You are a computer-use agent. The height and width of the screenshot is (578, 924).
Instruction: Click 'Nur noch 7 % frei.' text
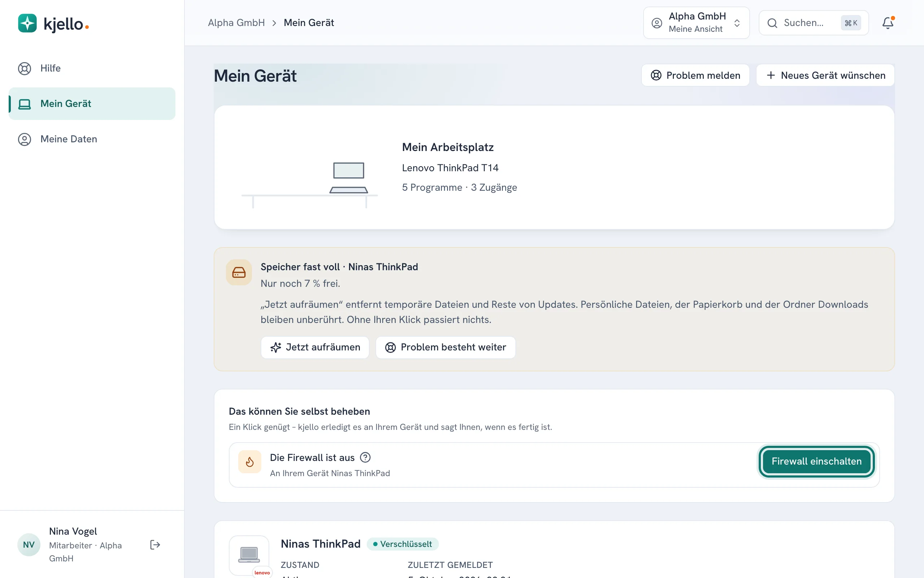[x=301, y=284]
